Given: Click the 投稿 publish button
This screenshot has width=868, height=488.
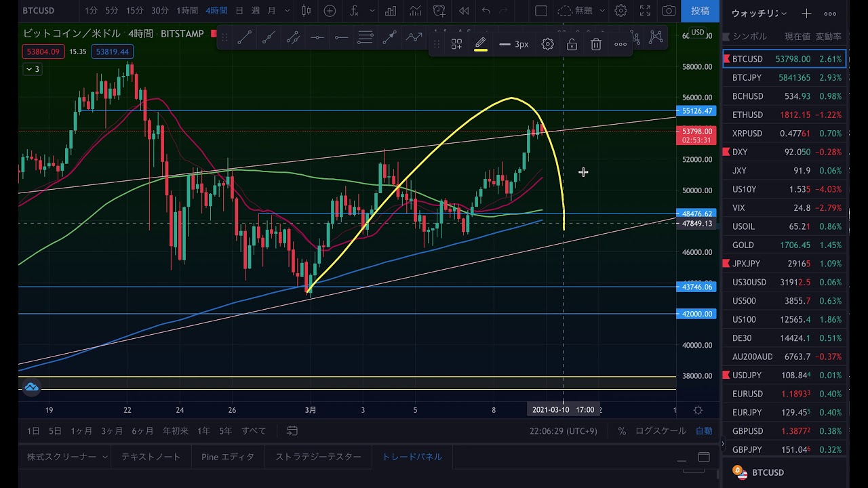Looking at the screenshot, I should coord(700,11).
